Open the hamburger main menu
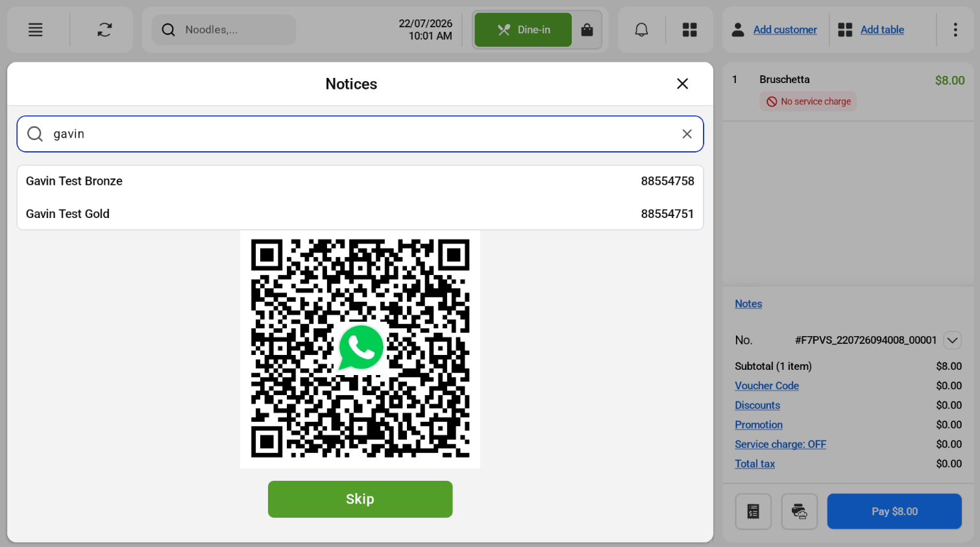Screen dimensions: 980x547 36,30
